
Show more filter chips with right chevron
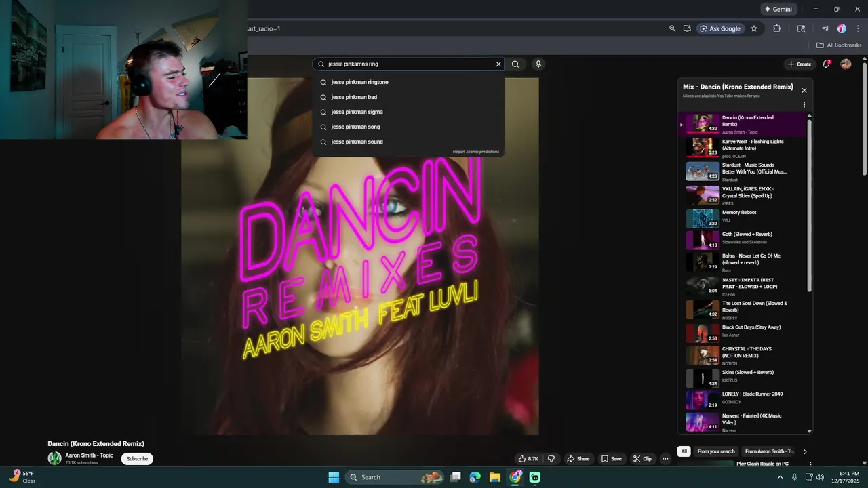[805, 451]
